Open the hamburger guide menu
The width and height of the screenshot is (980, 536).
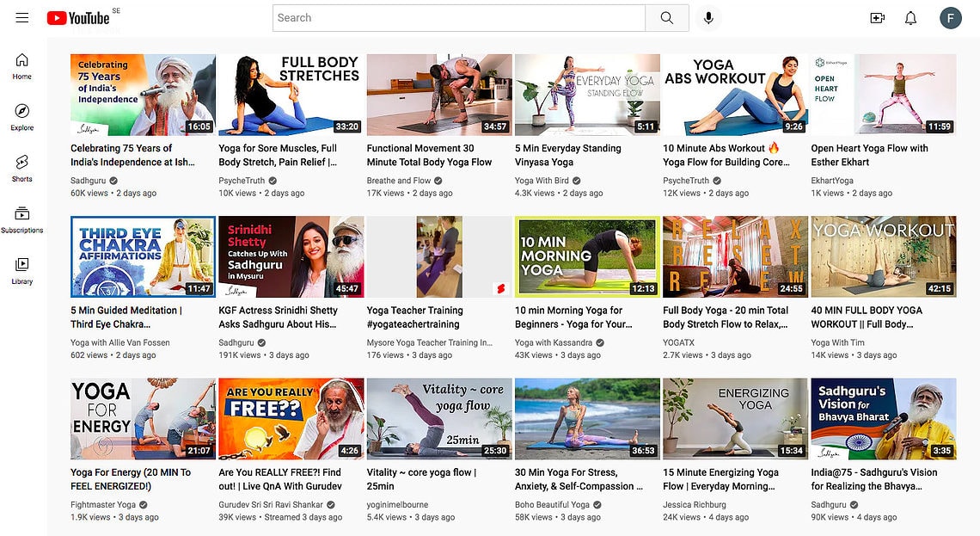tap(21, 17)
